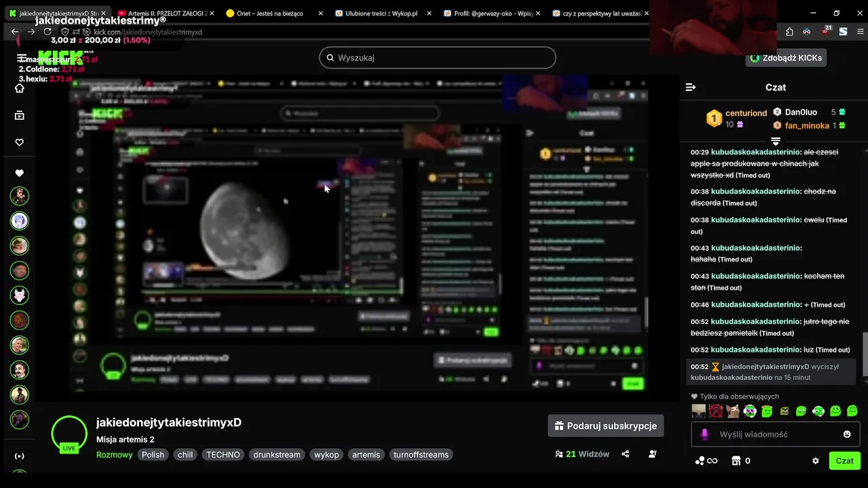Click jakiedonejtytakiestrimyxD in the timeout notice
Image resolution: width=868 pixels, height=488 pixels.
click(766, 367)
